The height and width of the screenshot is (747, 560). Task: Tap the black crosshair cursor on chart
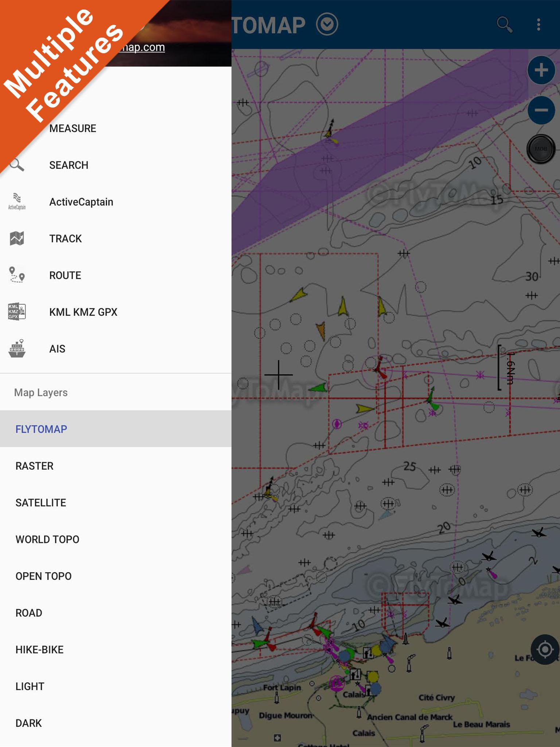[x=279, y=375]
